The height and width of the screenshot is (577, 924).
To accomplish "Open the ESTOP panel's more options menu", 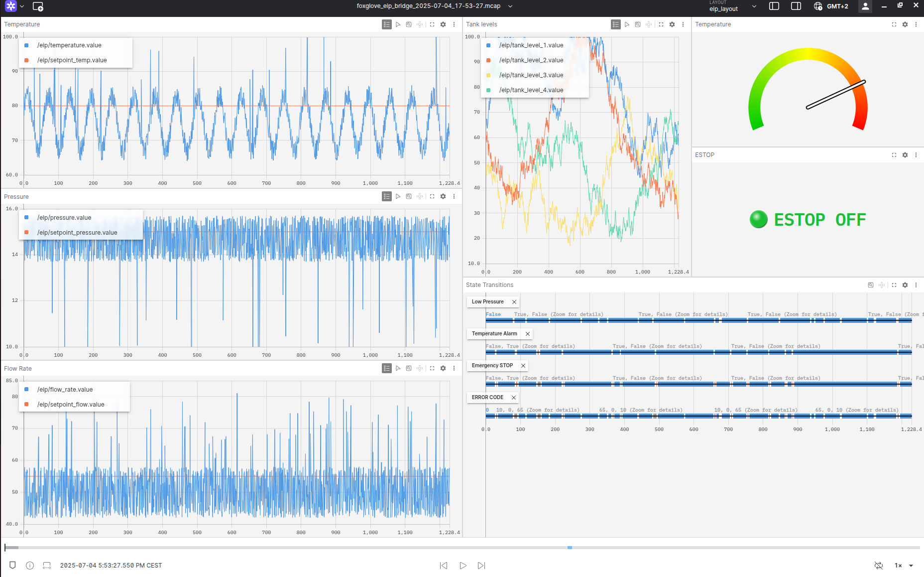I will (916, 155).
